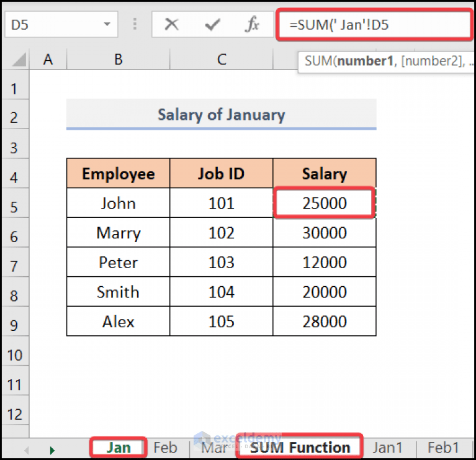
Task: Select salary cell 12000
Action: tap(325, 262)
